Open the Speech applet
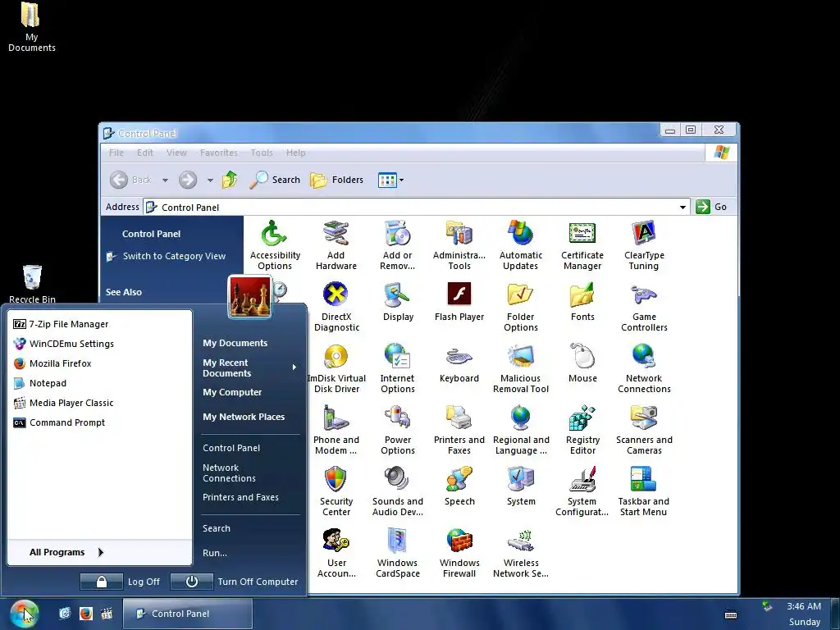The height and width of the screenshot is (630, 840). coord(459,487)
